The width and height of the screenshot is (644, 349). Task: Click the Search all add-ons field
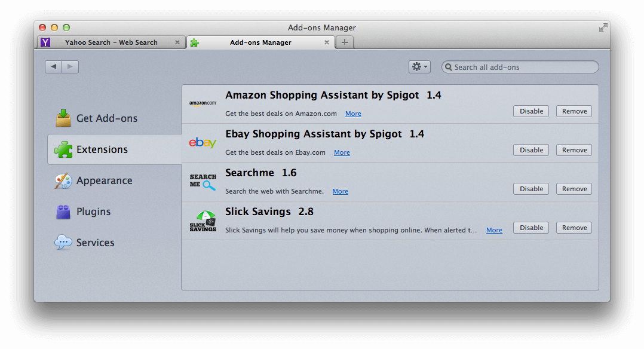coord(523,67)
